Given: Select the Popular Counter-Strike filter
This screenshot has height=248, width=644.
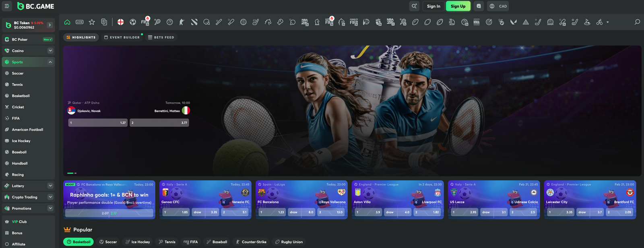Looking at the screenshot, I should click(x=251, y=242).
